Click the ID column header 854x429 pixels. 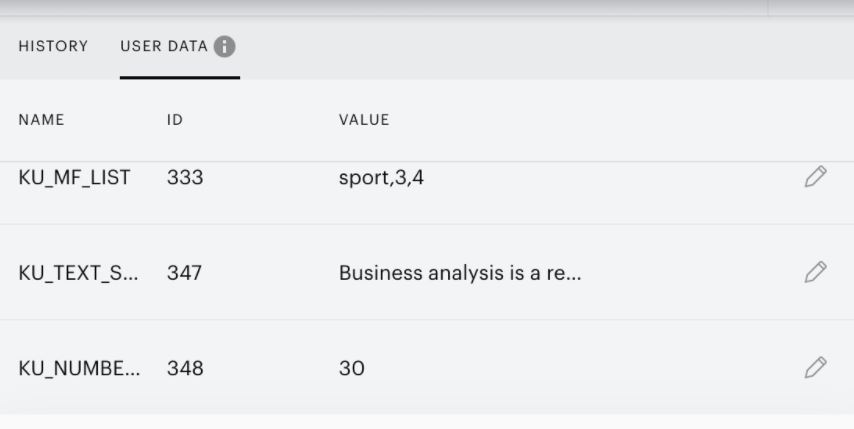[175, 120]
